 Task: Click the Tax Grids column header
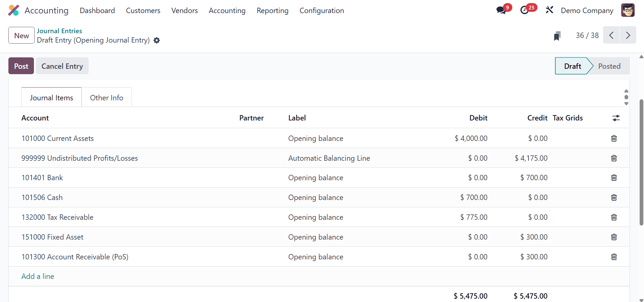tap(568, 118)
